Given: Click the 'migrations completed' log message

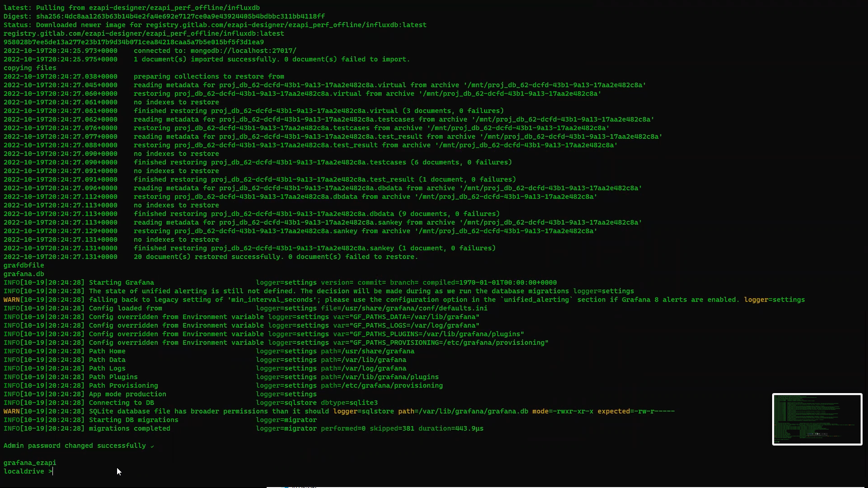Looking at the screenshot, I should click(129, 428).
